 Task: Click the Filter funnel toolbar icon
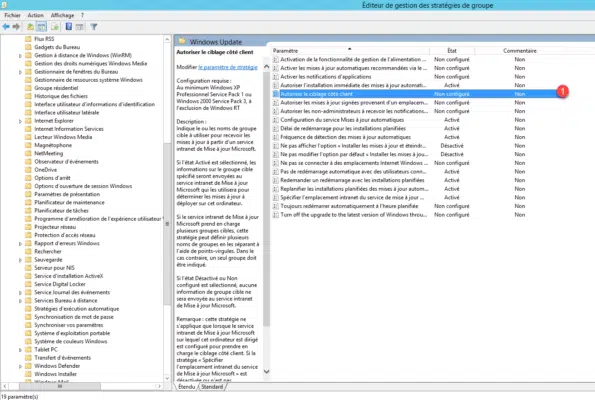[94, 27]
